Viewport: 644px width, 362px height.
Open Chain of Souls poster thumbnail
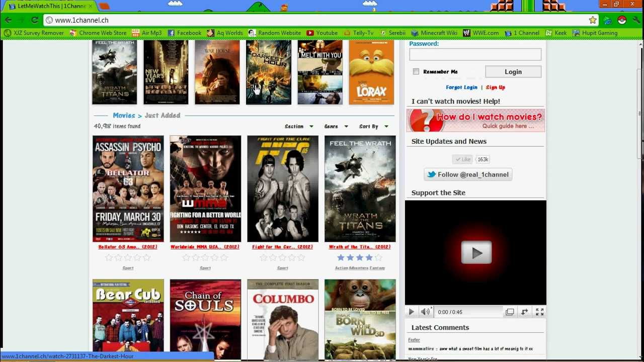coord(205,319)
